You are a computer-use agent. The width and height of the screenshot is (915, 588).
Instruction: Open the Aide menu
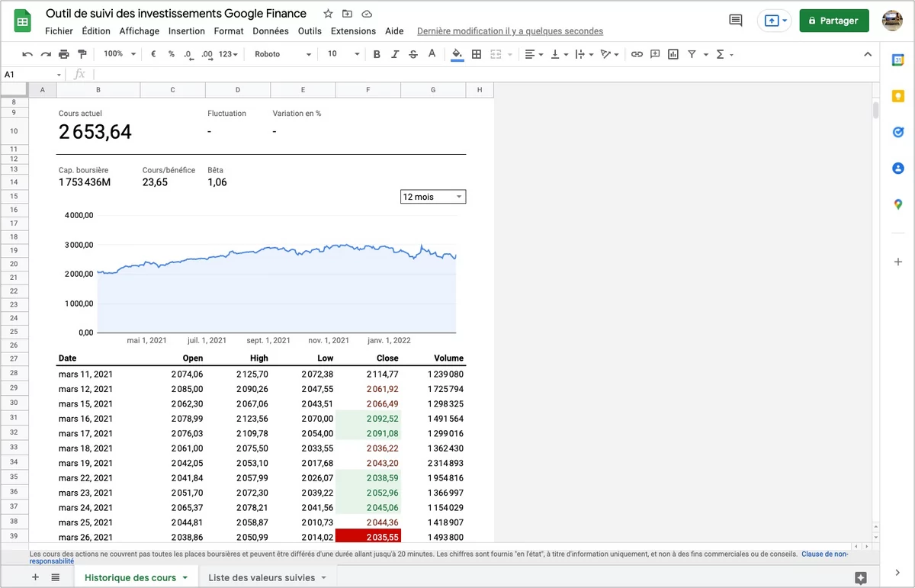[x=394, y=31]
